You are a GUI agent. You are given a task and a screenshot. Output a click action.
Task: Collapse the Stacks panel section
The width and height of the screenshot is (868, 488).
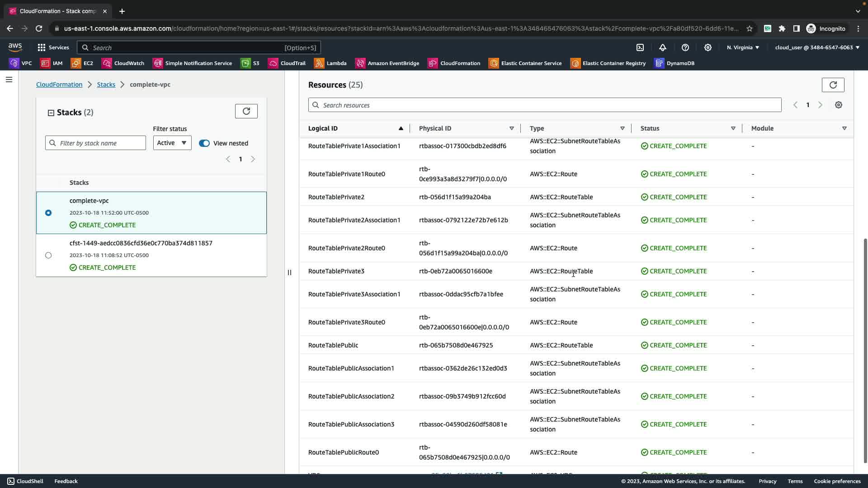51,113
